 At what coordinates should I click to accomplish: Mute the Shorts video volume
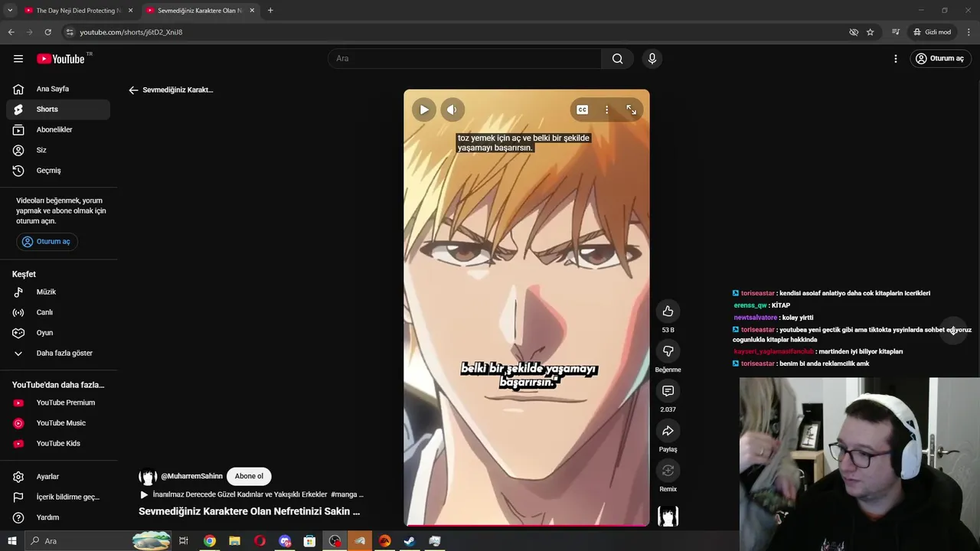point(452,109)
